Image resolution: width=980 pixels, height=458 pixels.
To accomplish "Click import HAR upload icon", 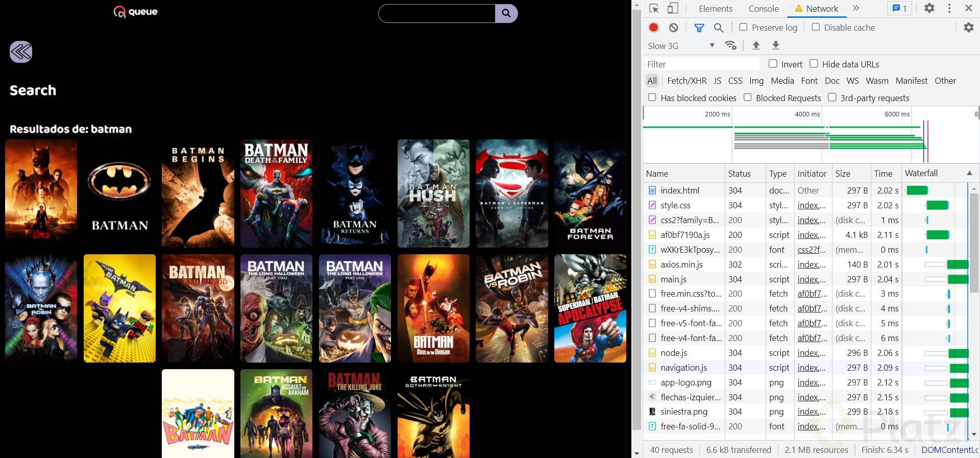I will [x=756, y=45].
